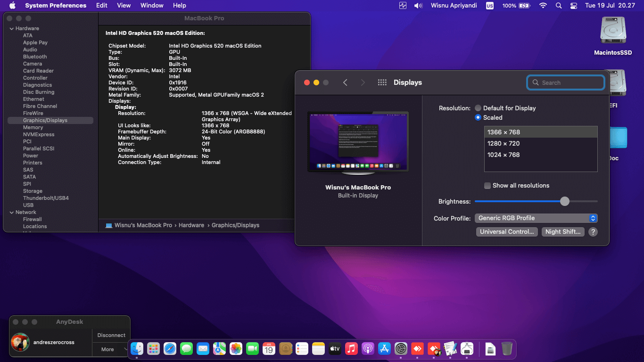Open Safari from the Dock

(170, 349)
